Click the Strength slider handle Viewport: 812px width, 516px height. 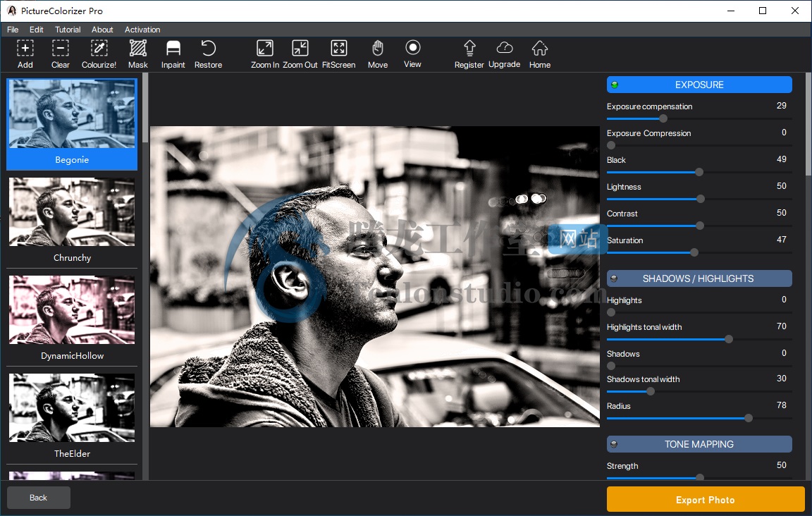tap(700, 477)
